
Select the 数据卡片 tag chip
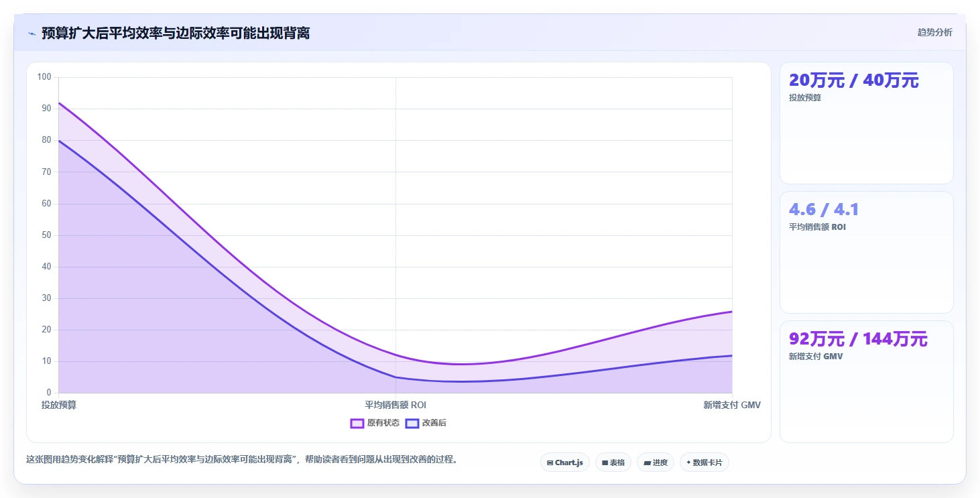(705, 462)
